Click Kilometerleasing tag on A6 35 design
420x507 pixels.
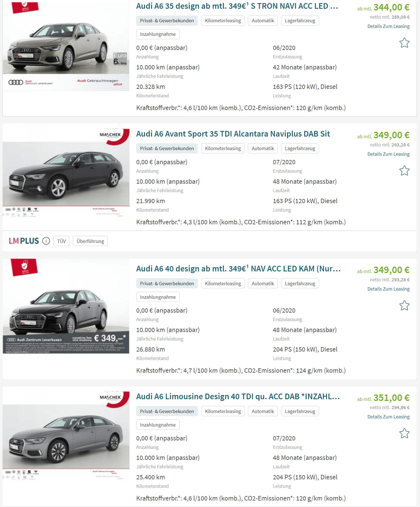(x=223, y=21)
